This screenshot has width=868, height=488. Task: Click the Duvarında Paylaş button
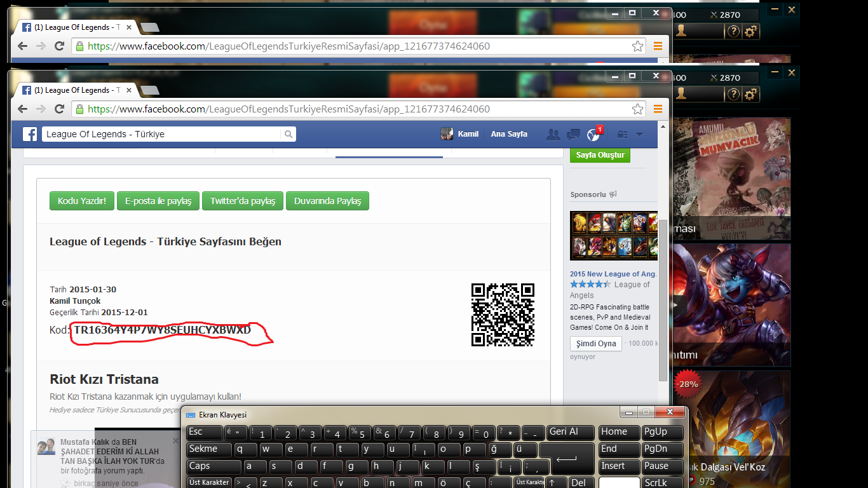pyautogui.click(x=327, y=201)
